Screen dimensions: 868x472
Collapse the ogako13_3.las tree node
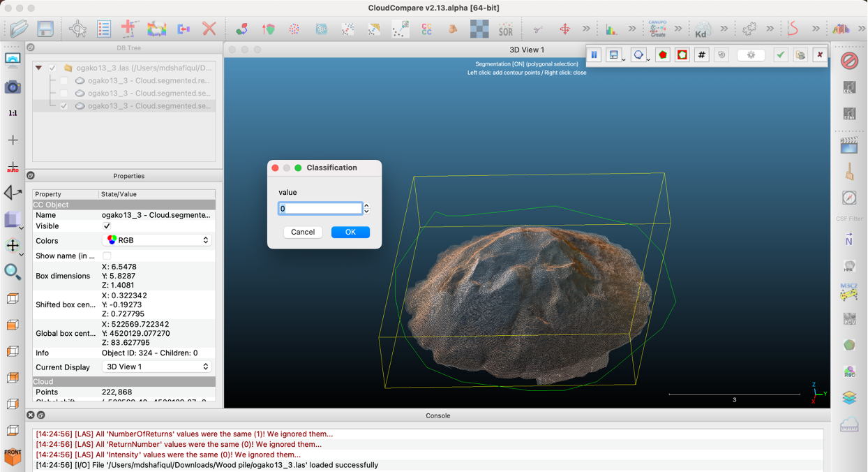tap(39, 68)
